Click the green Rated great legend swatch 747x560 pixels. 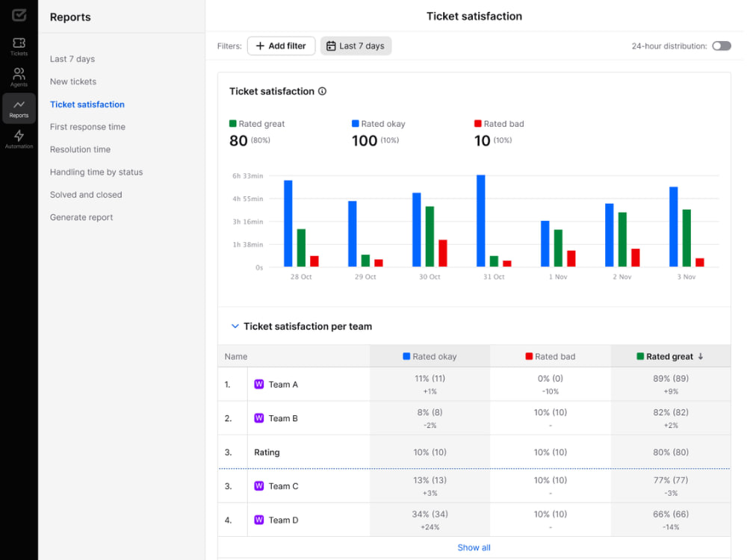coord(233,123)
